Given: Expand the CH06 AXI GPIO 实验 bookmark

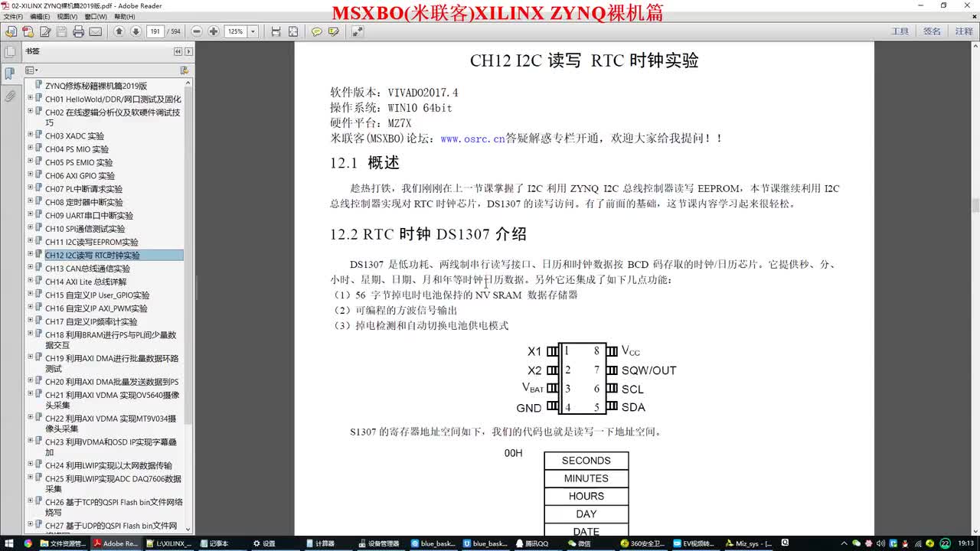Looking at the screenshot, I should point(30,174).
